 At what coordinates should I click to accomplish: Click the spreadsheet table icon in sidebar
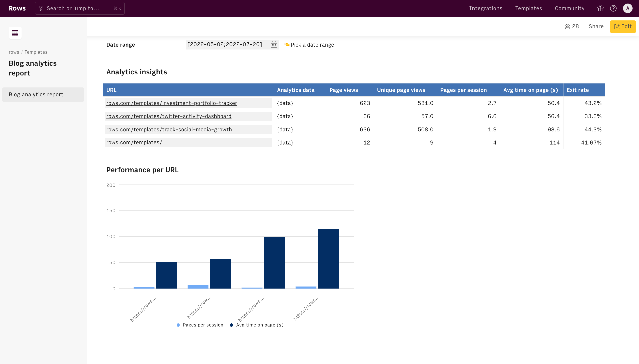[15, 33]
